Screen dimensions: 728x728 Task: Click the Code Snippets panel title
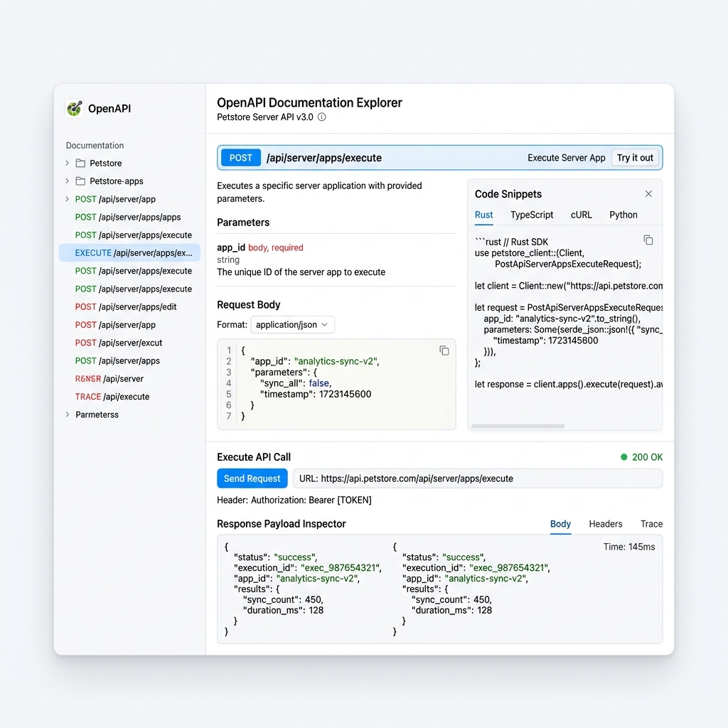pos(508,194)
